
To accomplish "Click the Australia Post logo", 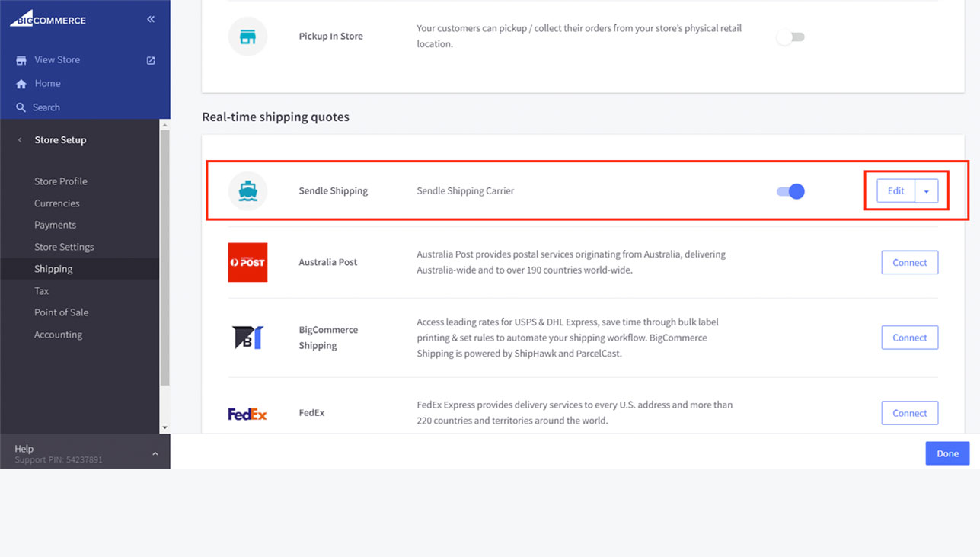I will tap(247, 262).
